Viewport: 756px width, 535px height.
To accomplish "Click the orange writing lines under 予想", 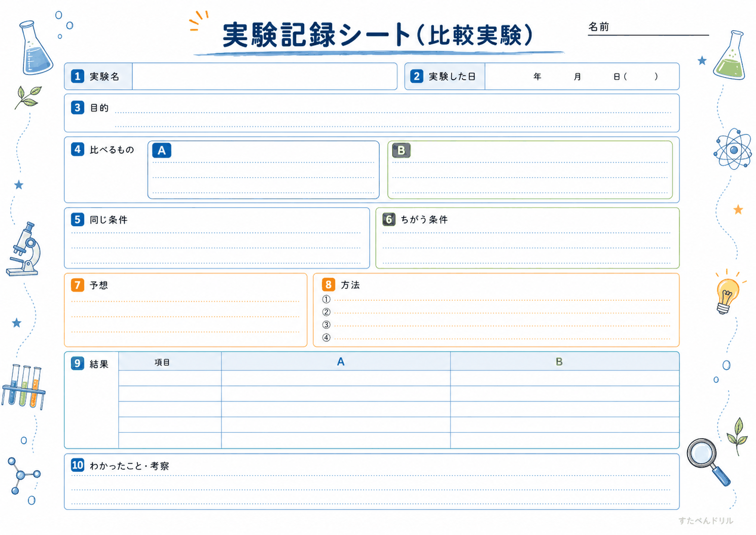I will click(x=186, y=316).
